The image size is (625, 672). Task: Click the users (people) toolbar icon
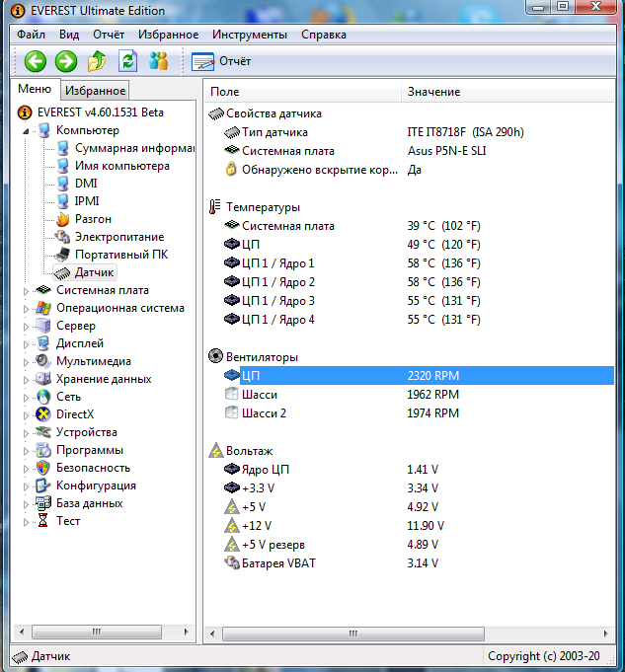coord(158,61)
